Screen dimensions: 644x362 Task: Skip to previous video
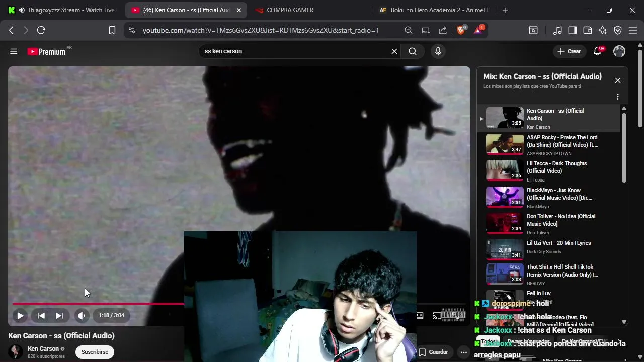[x=41, y=316]
